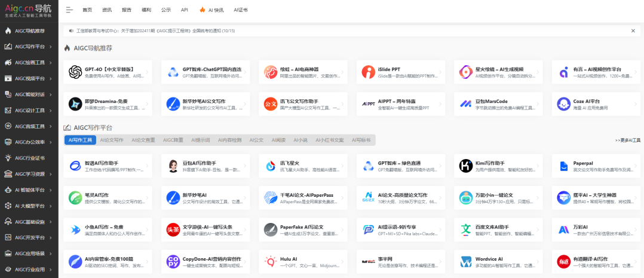Open the 首页 top menu item
The image size is (644, 278).
click(87, 10)
